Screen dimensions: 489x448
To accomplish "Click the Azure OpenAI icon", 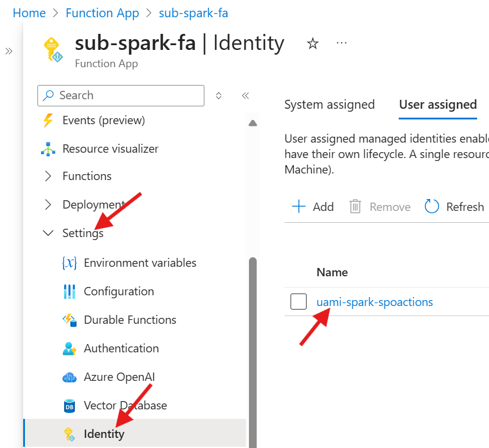I will point(70,377).
